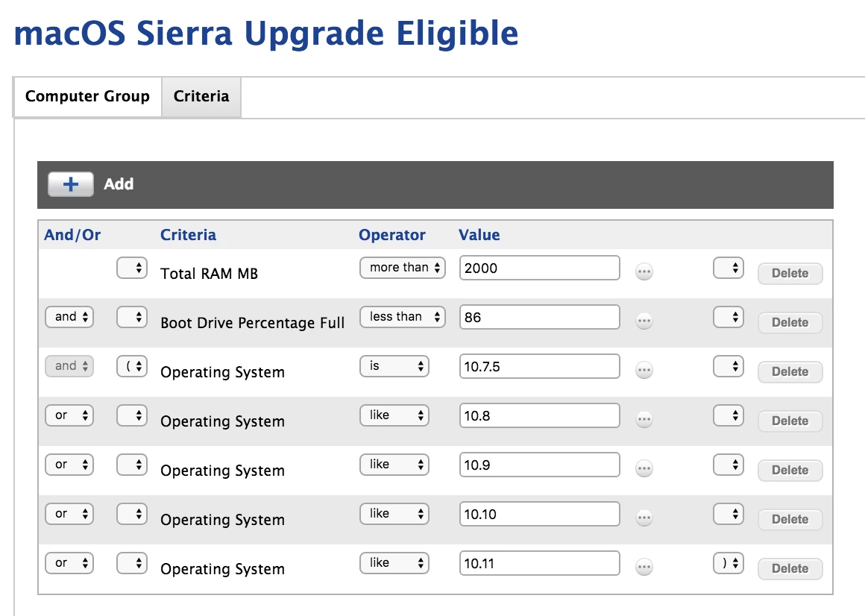The height and width of the screenshot is (616, 865).
Task: Open the 'more than' operator dropdown
Action: coord(403,268)
